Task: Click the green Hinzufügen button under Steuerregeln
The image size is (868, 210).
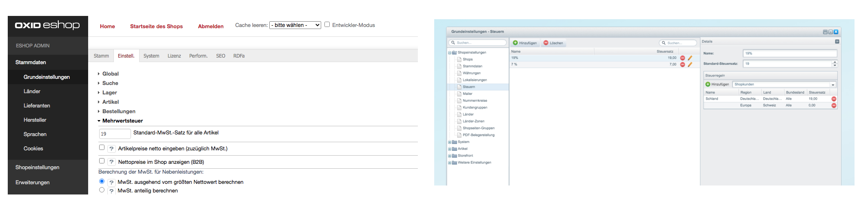Action: click(x=717, y=84)
